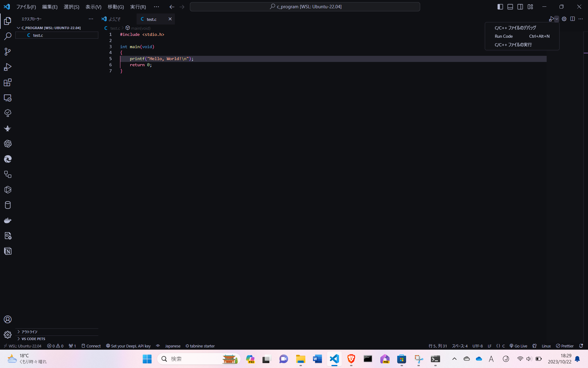Open the Search view in activity bar
Screen dimensions: 588x368
[8, 36]
